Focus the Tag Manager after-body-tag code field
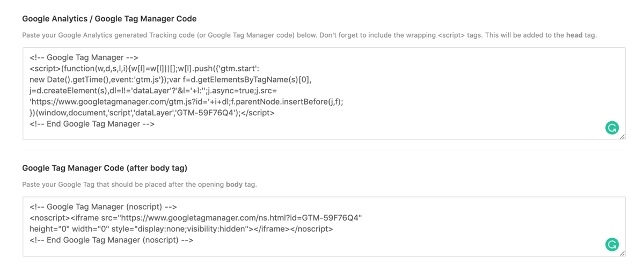The width and height of the screenshot is (644, 272). pos(324,226)
